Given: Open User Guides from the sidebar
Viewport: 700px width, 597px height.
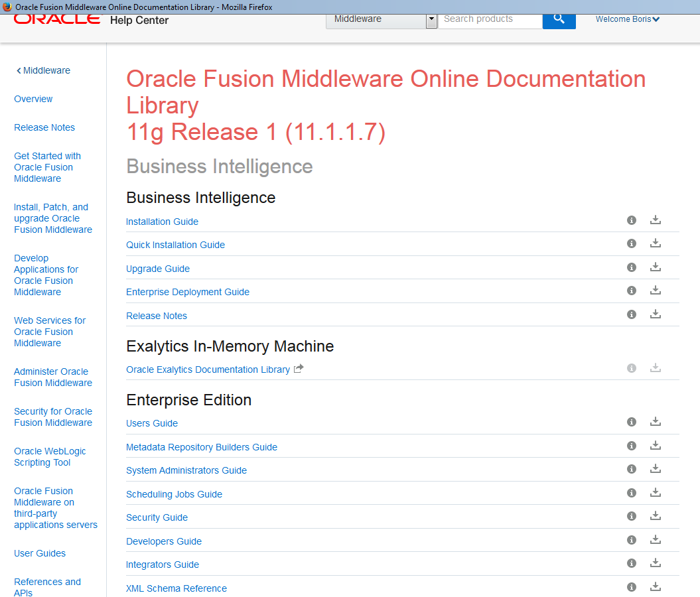Looking at the screenshot, I should click(x=39, y=553).
